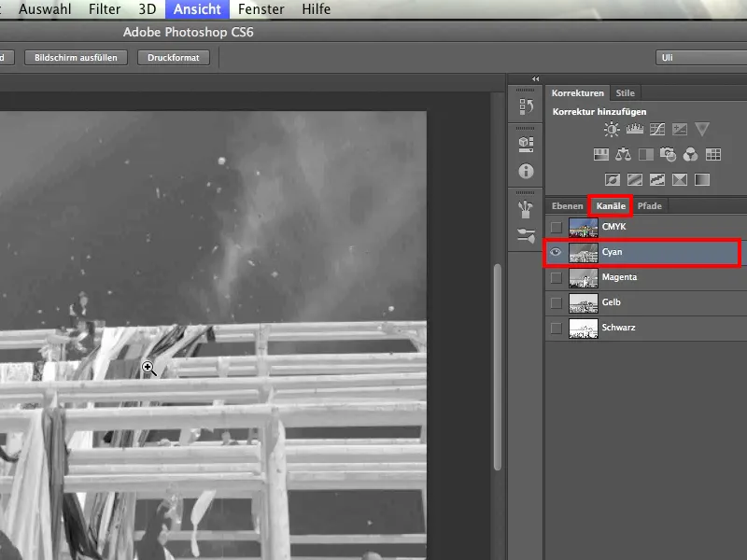The image size is (747, 560).
Task: Add a Hue/Saturation adjustment
Action: pyautogui.click(x=601, y=154)
